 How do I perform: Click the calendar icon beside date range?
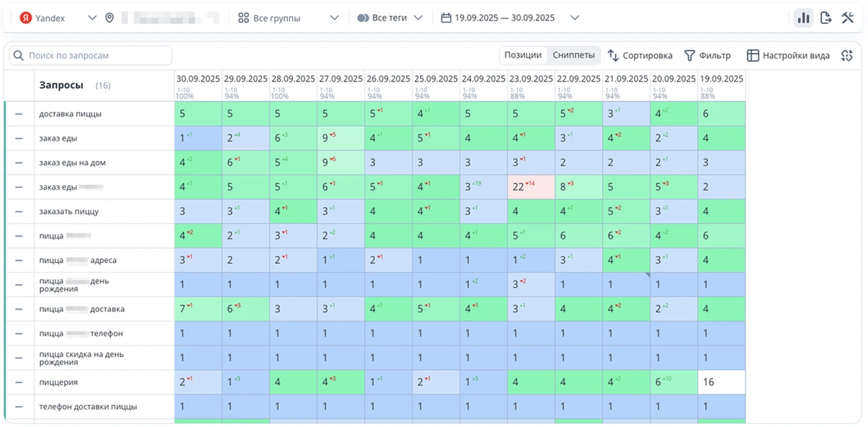(446, 18)
